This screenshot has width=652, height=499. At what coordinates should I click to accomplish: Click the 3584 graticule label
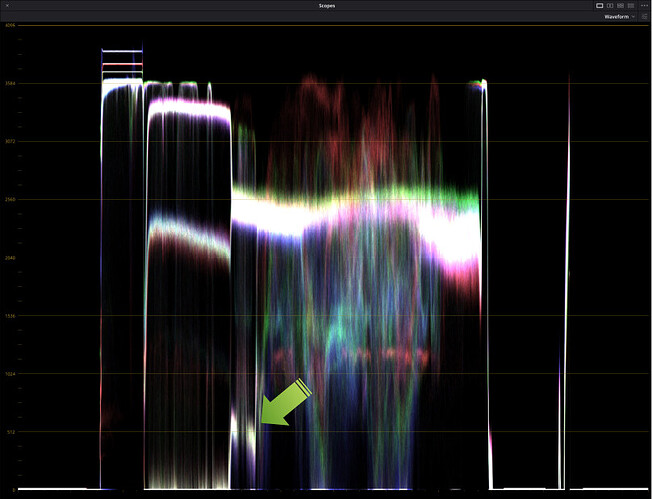pos(10,83)
